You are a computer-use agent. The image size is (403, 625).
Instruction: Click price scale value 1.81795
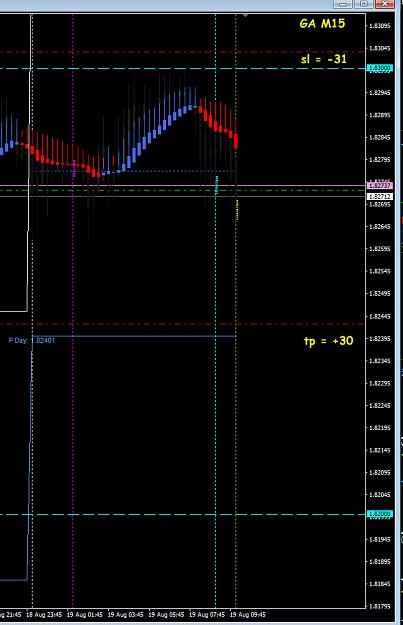coord(379,607)
